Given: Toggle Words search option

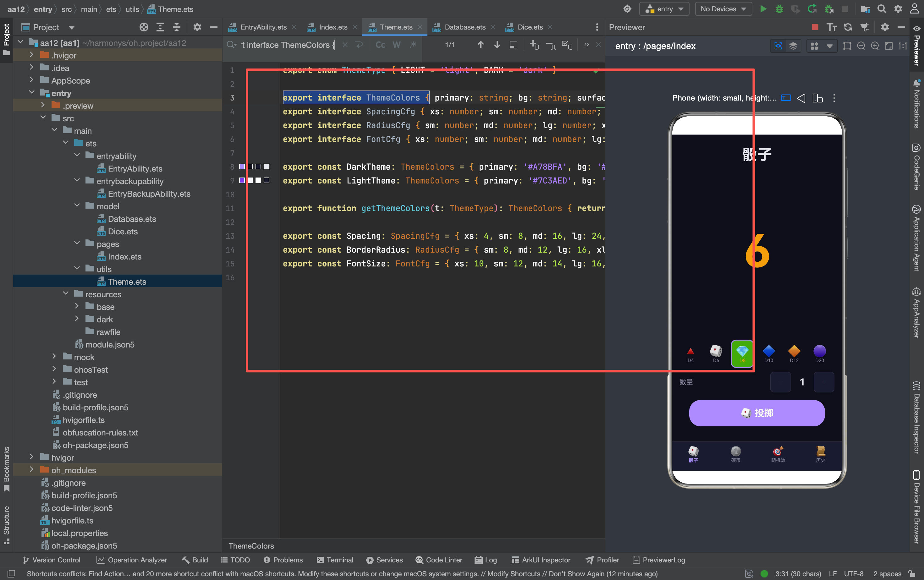Looking at the screenshot, I should coord(396,45).
